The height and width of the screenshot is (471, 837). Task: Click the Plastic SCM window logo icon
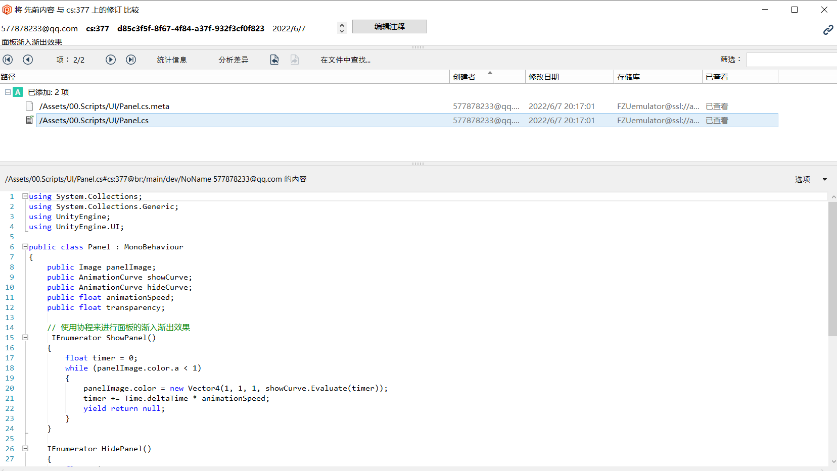tap(6, 10)
